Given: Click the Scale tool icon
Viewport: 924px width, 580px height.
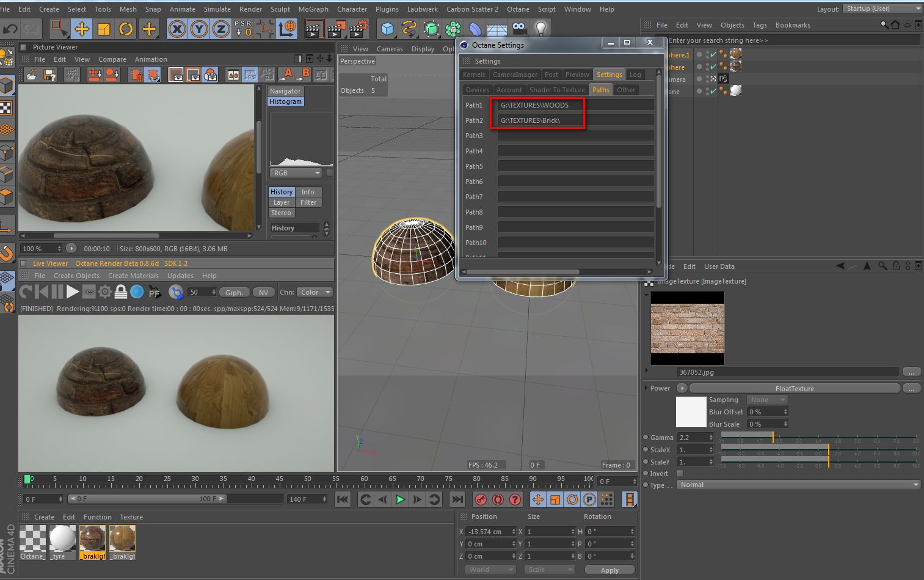Looking at the screenshot, I should 104,29.
